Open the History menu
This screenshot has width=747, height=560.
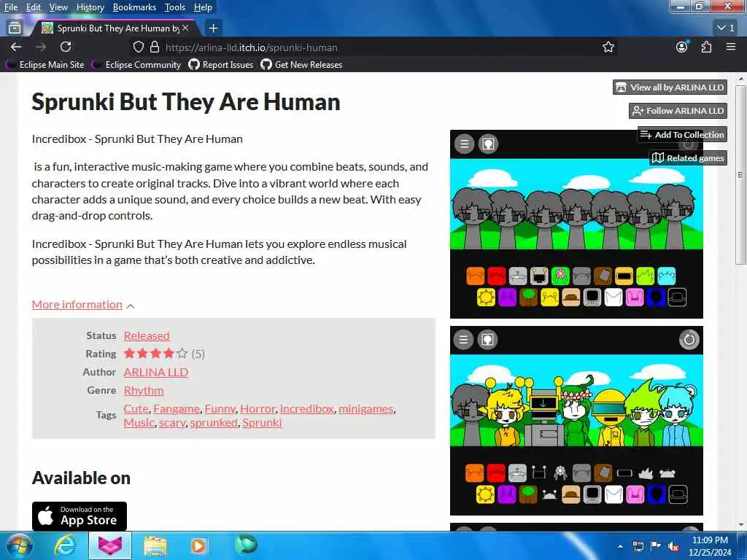90,7
